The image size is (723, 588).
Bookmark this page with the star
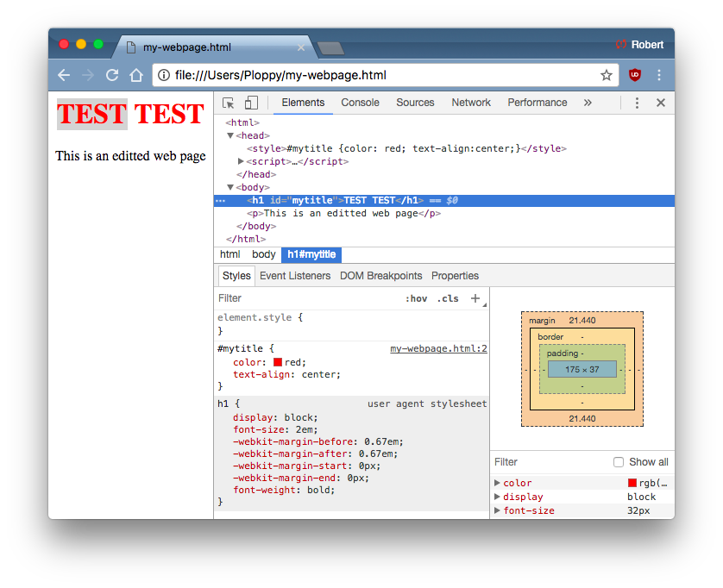click(x=606, y=75)
